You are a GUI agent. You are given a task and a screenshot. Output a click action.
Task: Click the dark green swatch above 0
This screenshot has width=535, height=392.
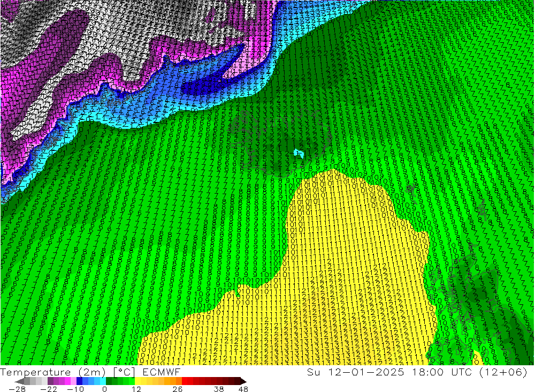(x=109, y=381)
